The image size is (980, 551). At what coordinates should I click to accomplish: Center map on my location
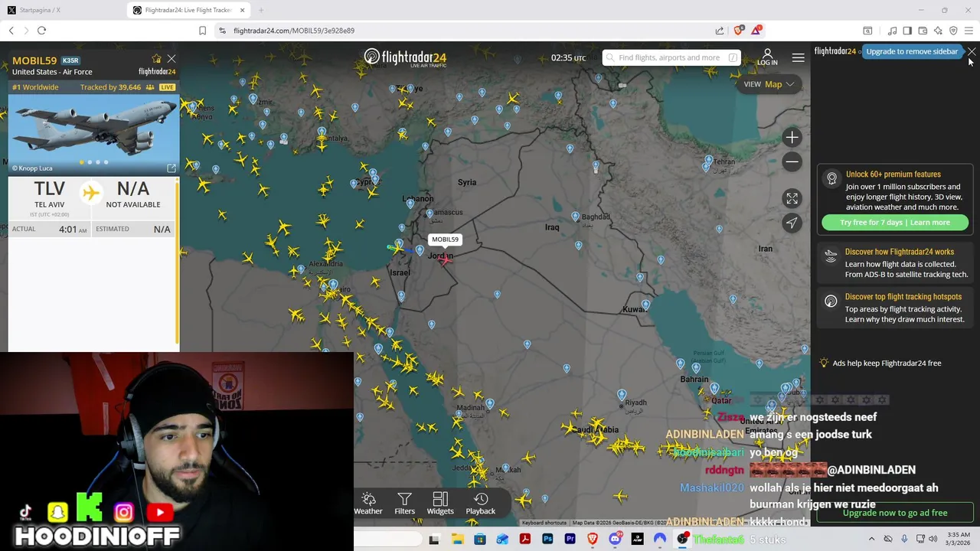792,223
